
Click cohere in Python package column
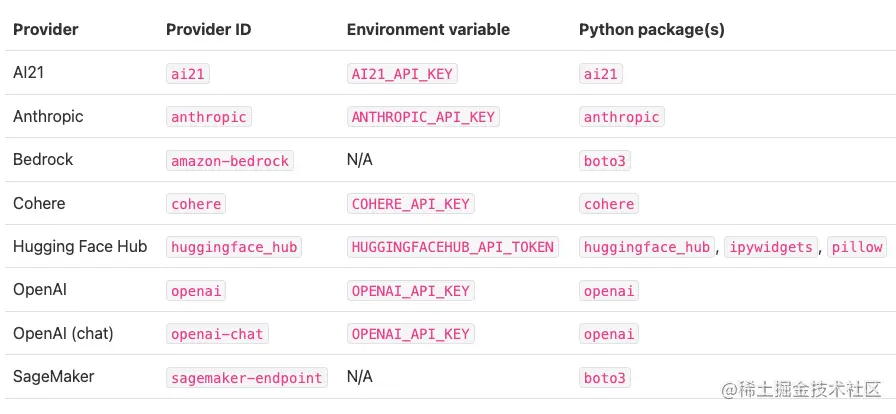tap(609, 204)
